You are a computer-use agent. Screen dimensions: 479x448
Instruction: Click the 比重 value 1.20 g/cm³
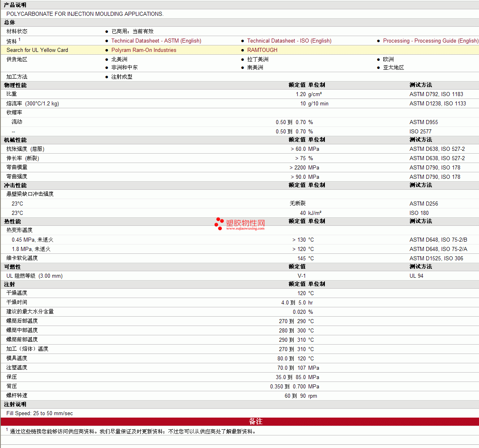point(309,94)
